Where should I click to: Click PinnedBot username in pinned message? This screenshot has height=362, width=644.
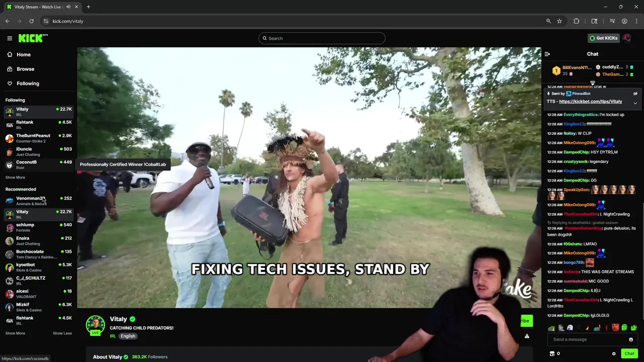tap(581, 94)
